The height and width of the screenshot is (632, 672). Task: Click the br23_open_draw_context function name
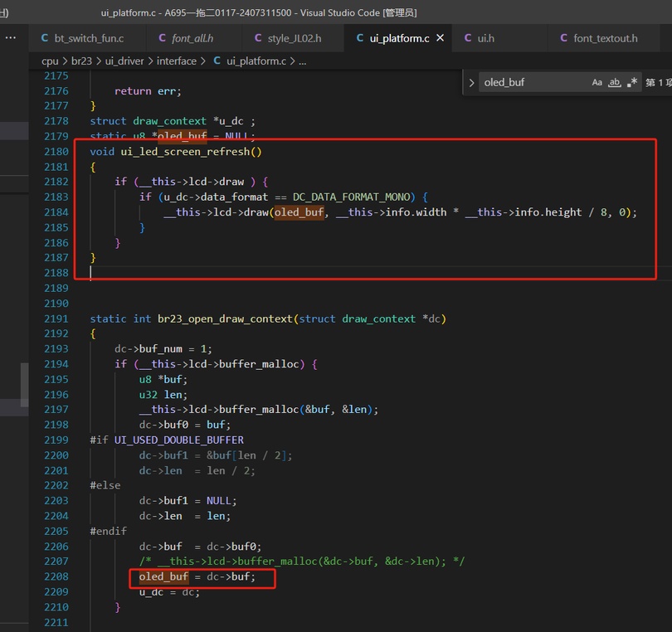225,318
